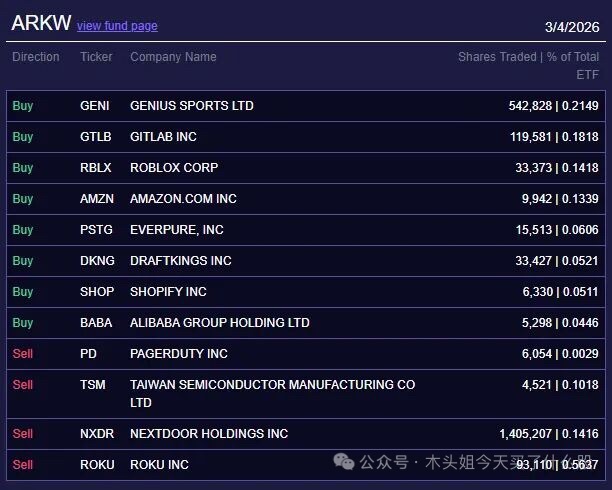Click the Company Name column header
This screenshot has width=612, height=490.
(x=173, y=57)
